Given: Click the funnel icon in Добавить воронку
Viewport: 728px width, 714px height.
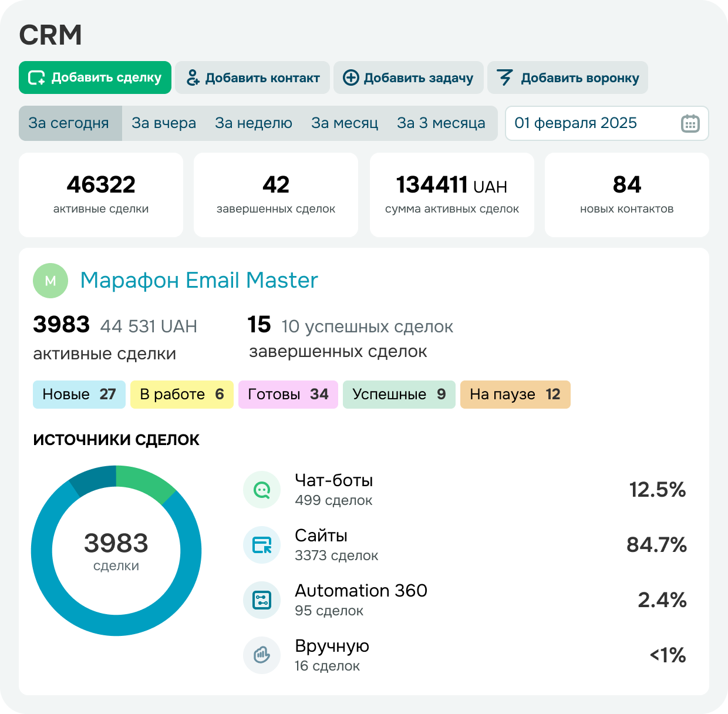Looking at the screenshot, I should click(505, 77).
